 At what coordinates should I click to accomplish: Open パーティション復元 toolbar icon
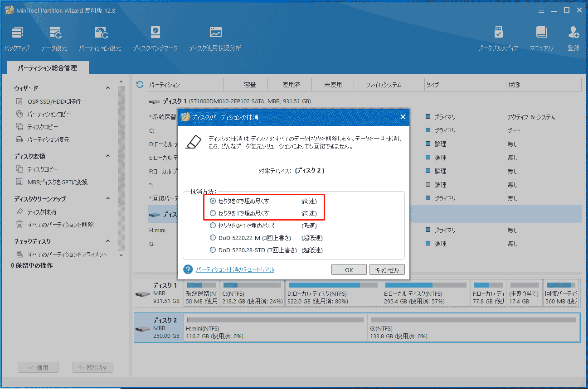(x=100, y=38)
